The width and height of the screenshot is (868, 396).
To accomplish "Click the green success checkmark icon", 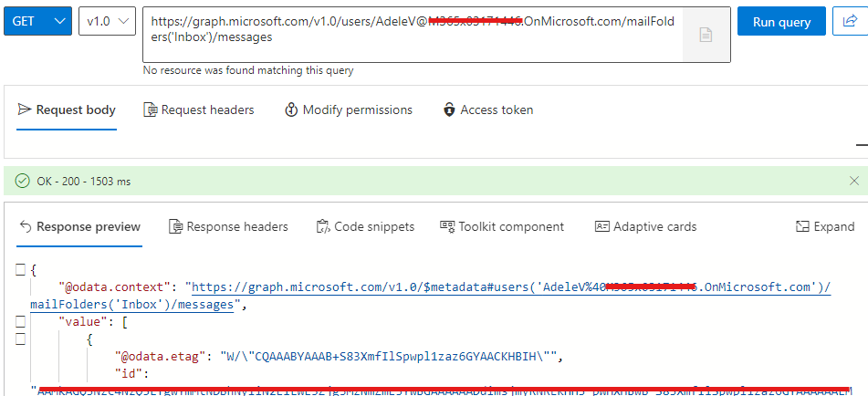I will point(22,181).
